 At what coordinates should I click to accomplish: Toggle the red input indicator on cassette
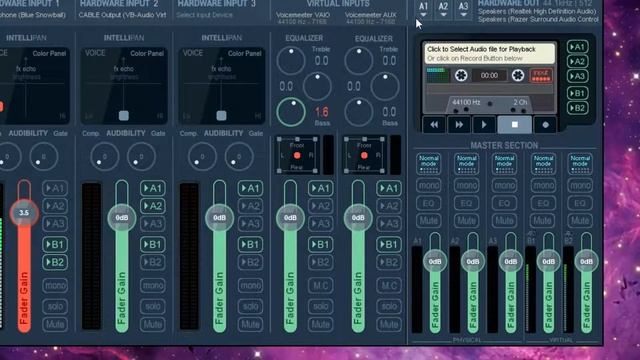click(541, 76)
